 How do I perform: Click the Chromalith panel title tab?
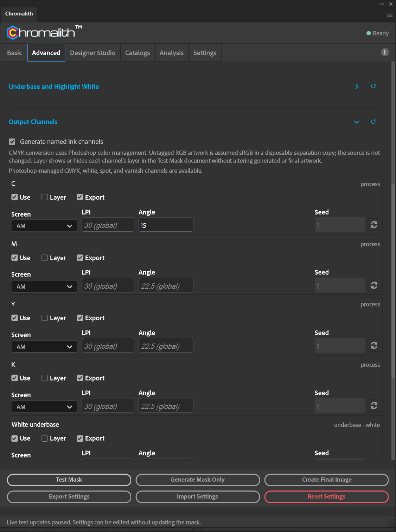19,14
